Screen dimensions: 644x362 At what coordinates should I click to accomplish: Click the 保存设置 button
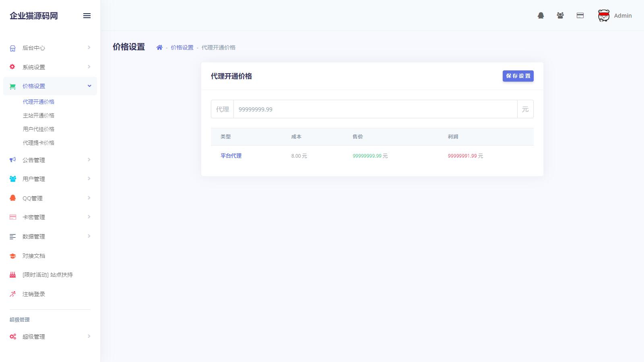pyautogui.click(x=518, y=76)
